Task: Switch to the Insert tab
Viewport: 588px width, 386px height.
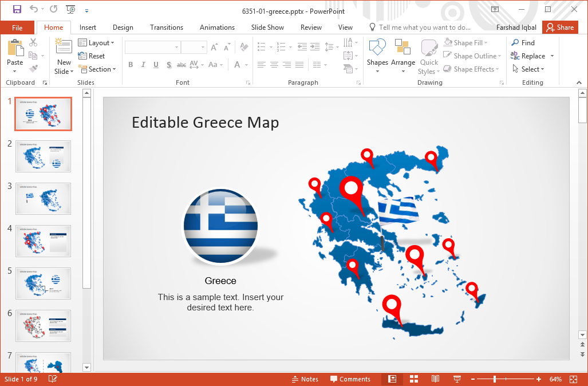Action: 88,27
